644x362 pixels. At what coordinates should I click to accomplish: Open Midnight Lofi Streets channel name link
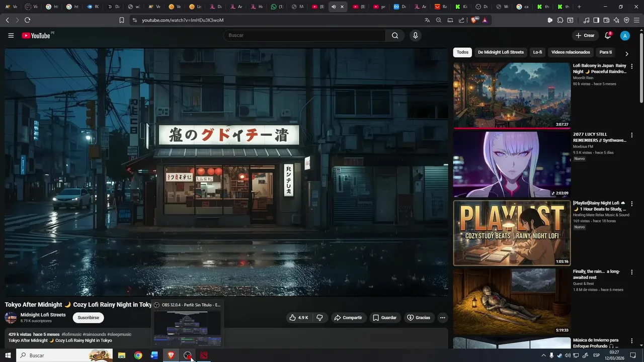pyautogui.click(x=43, y=315)
